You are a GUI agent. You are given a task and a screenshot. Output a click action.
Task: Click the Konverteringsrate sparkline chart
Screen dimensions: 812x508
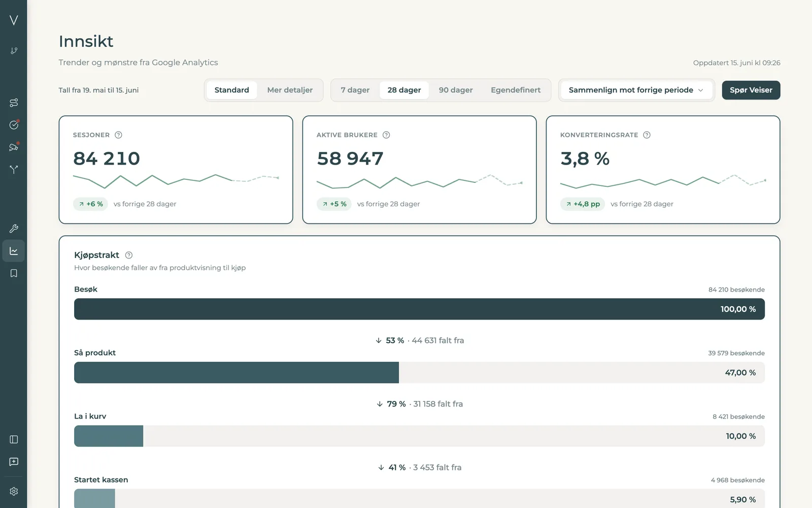(x=663, y=181)
